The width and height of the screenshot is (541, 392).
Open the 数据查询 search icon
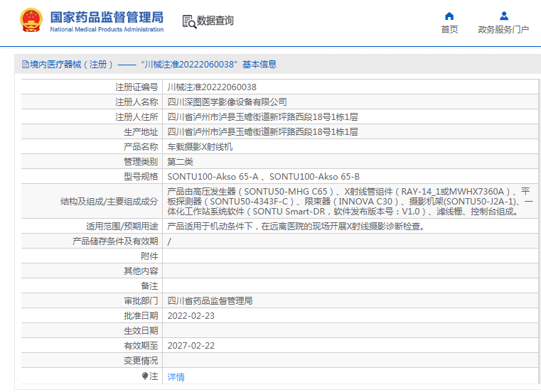(x=189, y=22)
